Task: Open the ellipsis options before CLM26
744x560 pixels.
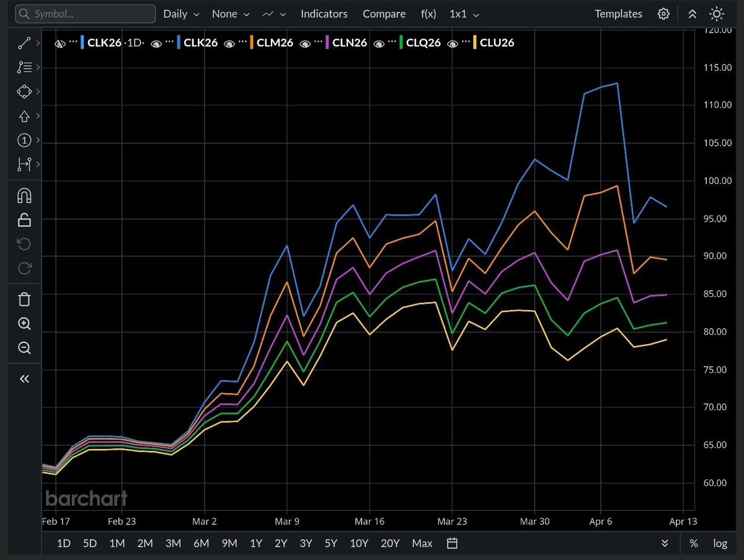Action: (242, 43)
